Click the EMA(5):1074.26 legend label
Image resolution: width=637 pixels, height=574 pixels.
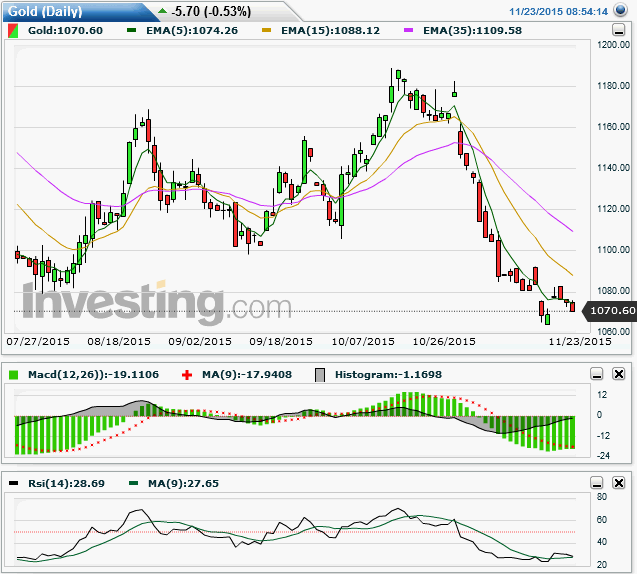[192, 30]
